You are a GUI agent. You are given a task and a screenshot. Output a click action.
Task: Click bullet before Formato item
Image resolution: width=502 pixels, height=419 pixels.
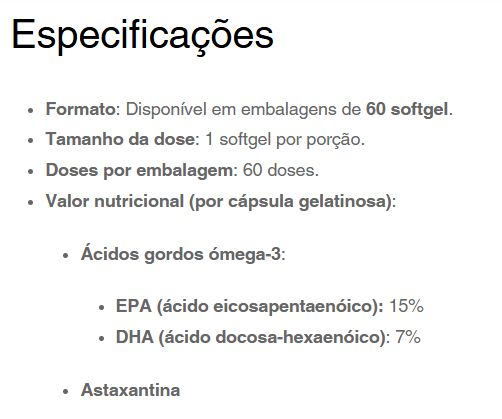31,110
